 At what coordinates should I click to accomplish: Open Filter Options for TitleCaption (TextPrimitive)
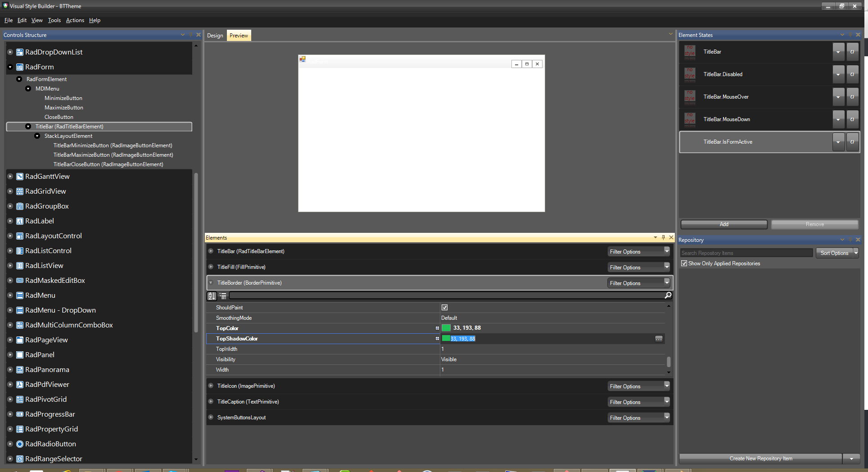(x=638, y=402)
